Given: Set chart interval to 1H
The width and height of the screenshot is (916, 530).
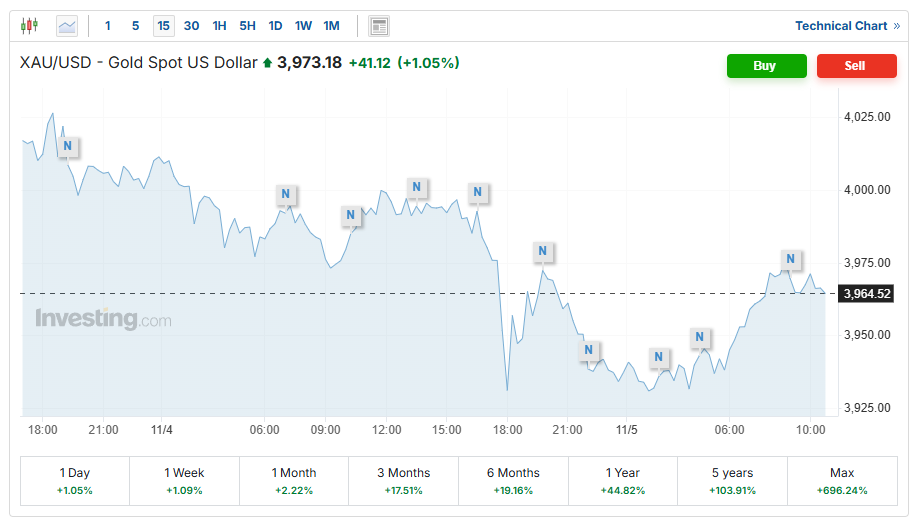Looking at the screenshot, I should [219, 26].
